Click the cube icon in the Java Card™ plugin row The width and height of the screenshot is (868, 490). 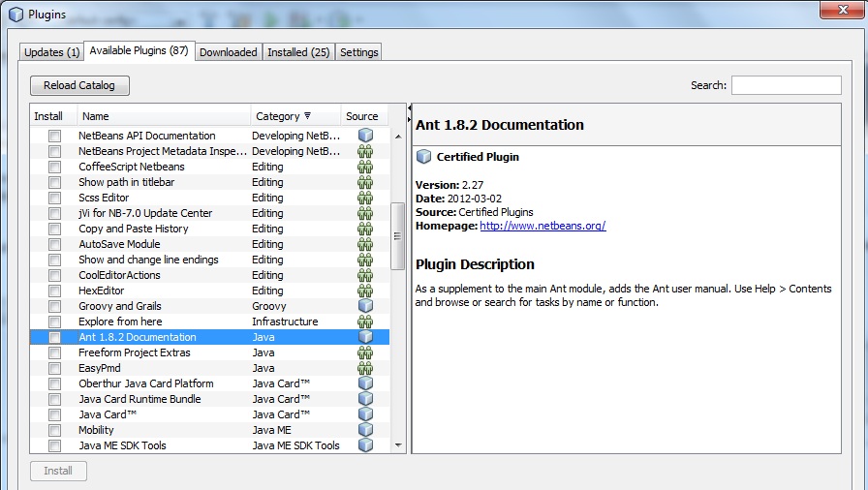coord(365,414)
